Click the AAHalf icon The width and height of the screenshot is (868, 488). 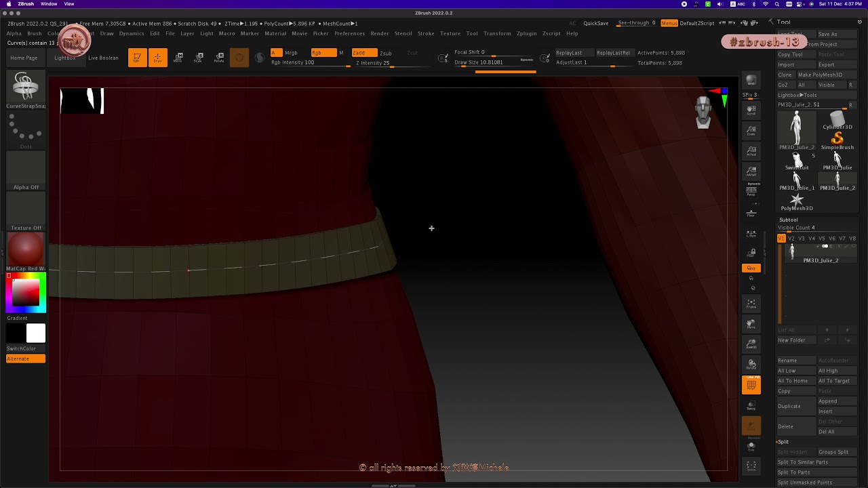tap(751, 171)
